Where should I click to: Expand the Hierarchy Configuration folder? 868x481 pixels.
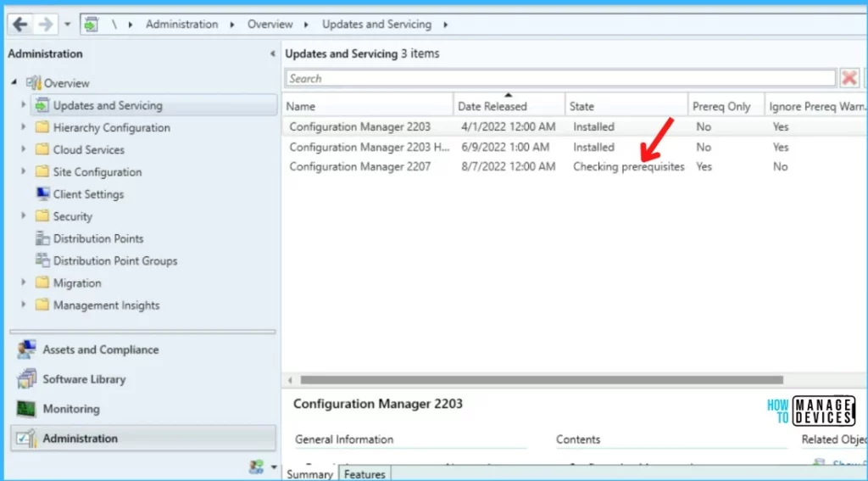[23, 127]
